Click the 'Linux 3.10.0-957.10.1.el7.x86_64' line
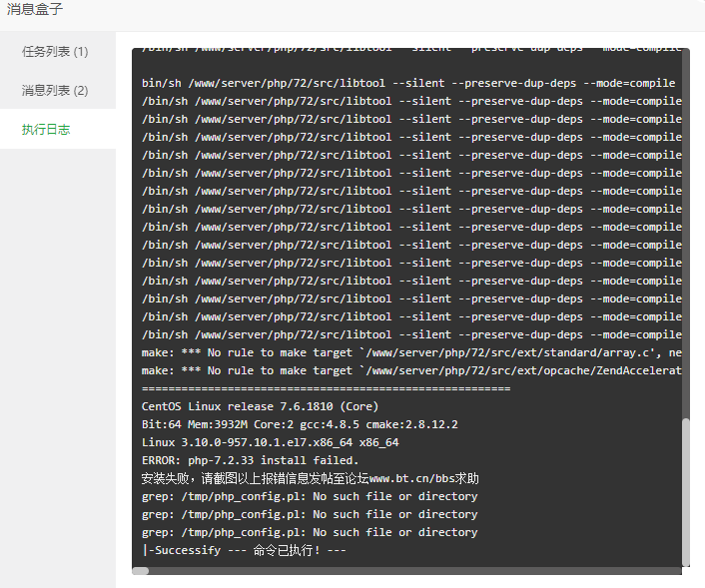The width and height of the screenshot is (705, 588). (270, 442)
